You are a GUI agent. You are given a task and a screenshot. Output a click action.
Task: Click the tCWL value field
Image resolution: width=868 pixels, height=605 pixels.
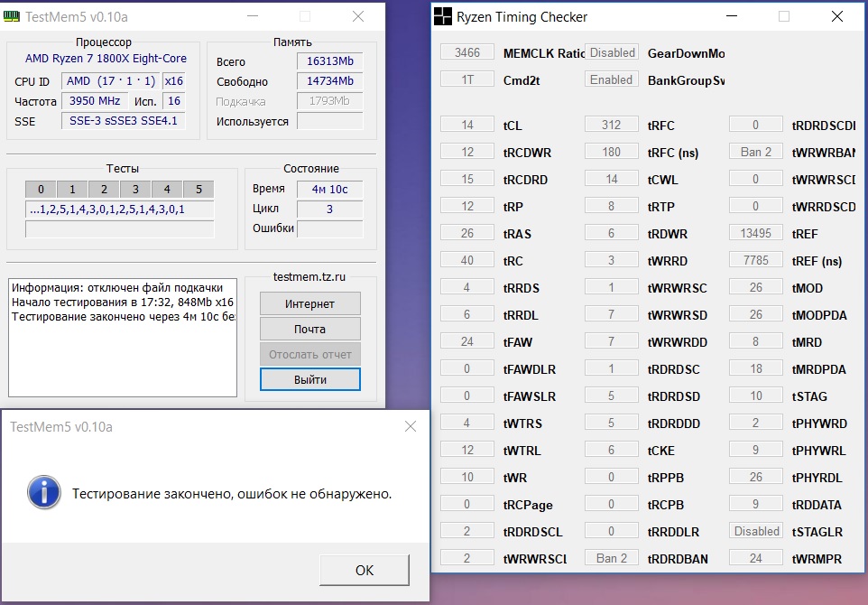pyautogui.click(x=612, y=179)
